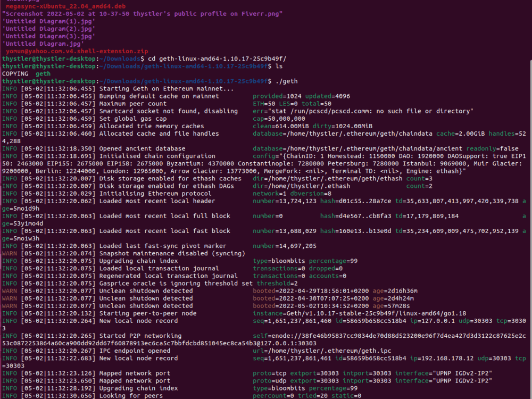Screen dimensions: 532x399
Task: Click 'Starting peer-to-peer node' message
Action: pyautogui.click(x=147, y=313)
